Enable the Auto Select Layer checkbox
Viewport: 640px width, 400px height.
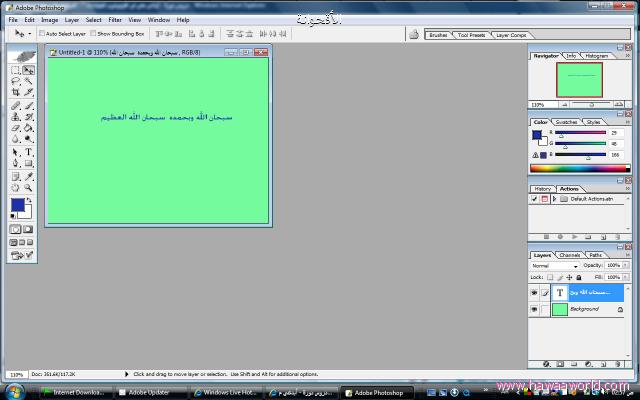click(x=41, y=33)
